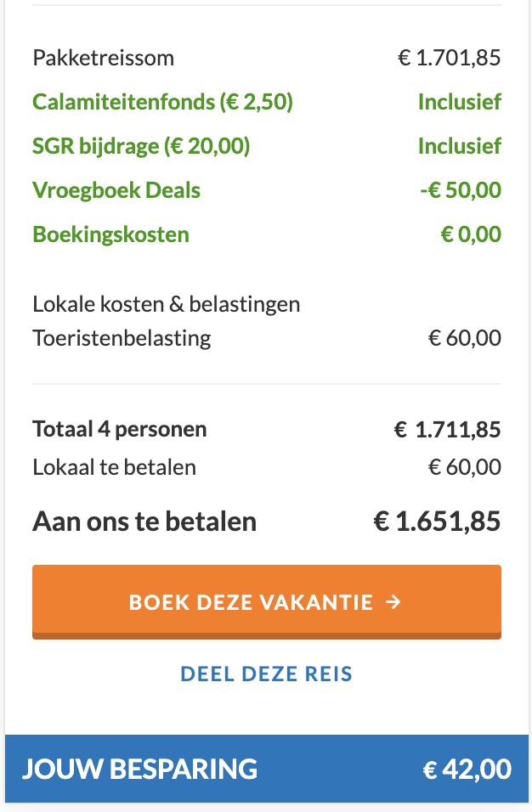Click the arrow icon on the orange button

point(393,602)
